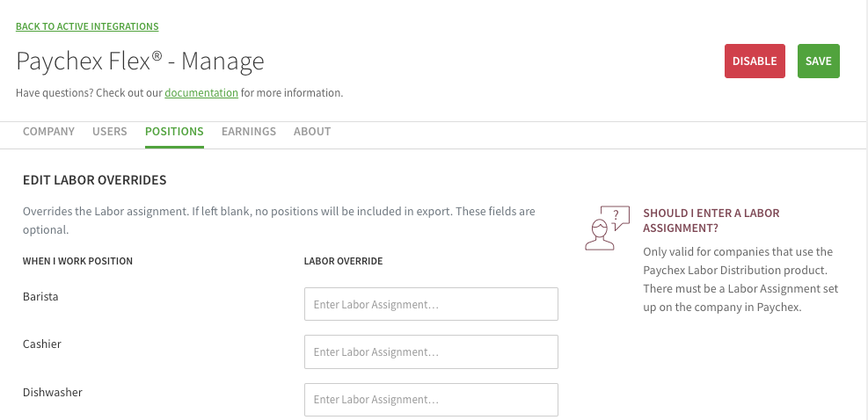Click the person with question bubble icon

(x=608, y=228)
